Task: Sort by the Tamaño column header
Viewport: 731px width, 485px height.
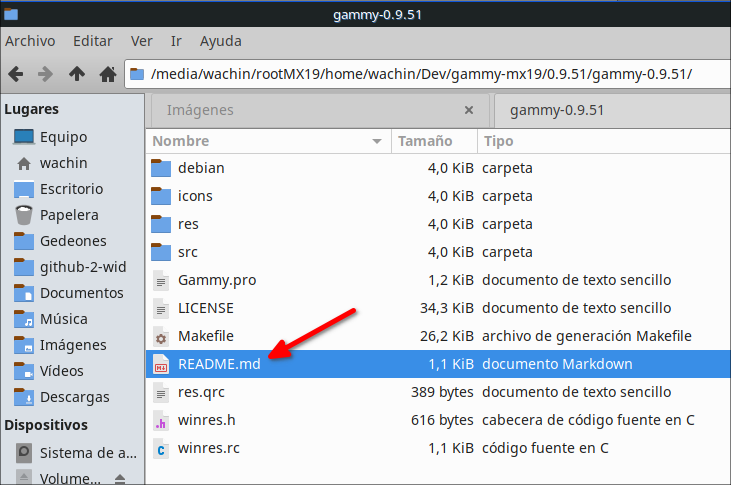Action: pos(434,141)
